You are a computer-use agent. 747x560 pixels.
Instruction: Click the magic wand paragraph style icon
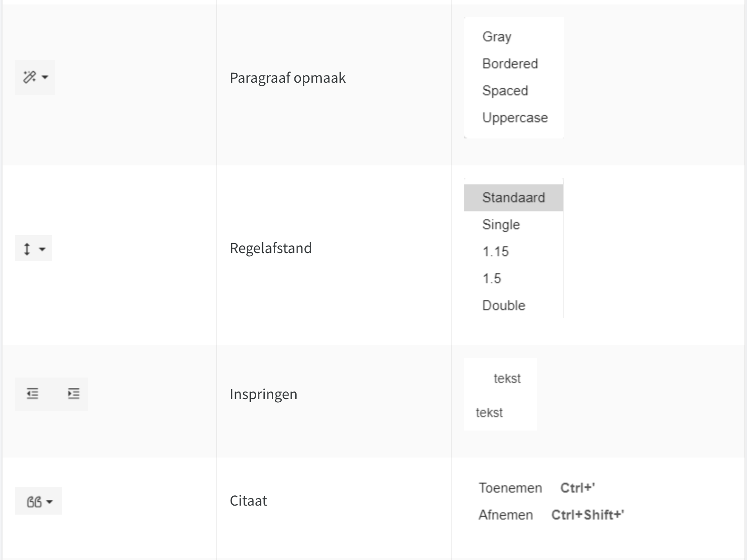pos(30,77)
